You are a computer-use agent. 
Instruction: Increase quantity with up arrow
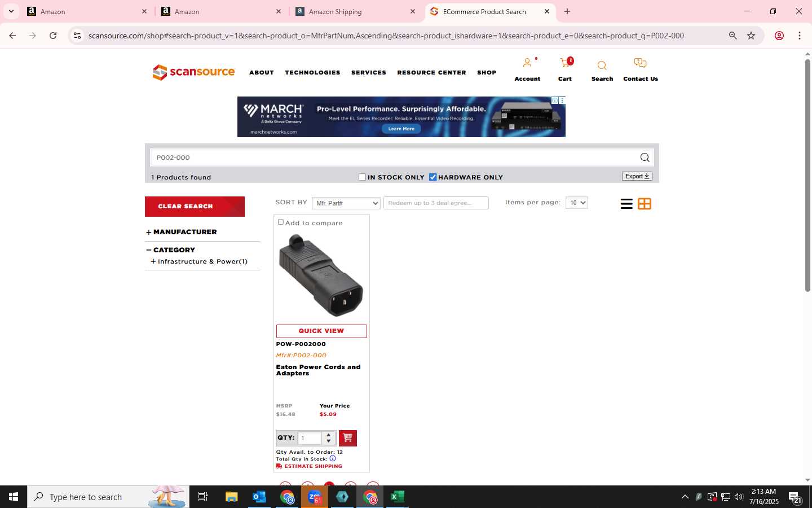click(x=329, y=435)
